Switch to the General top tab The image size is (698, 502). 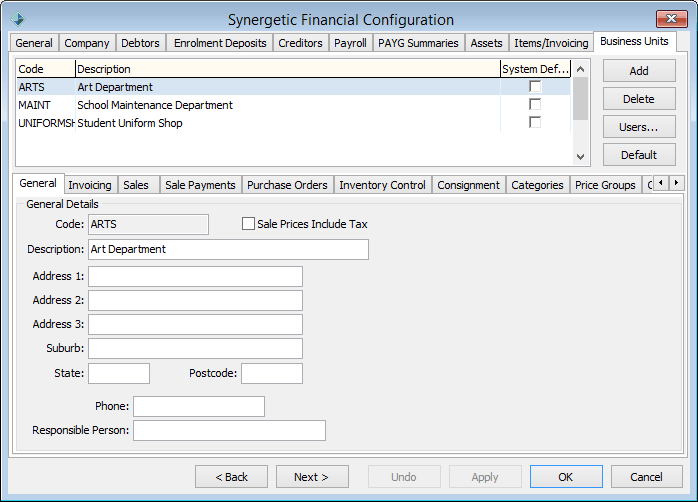point(34,43)
